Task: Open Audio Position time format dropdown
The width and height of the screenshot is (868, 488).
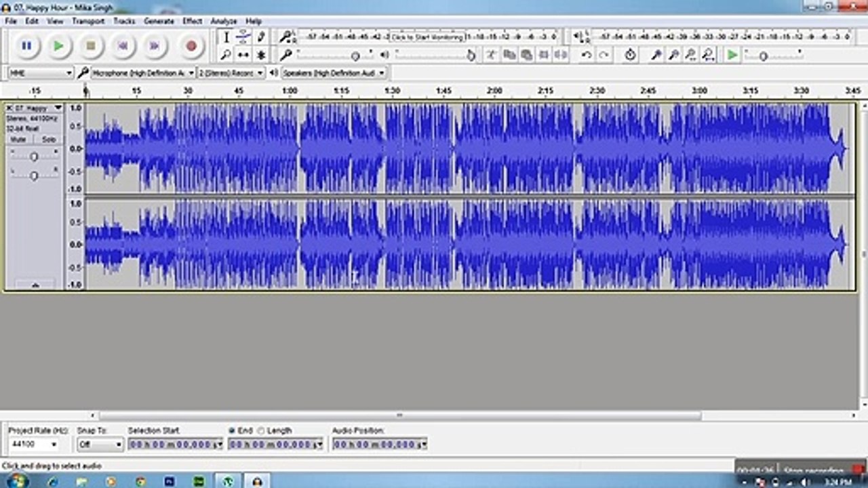Action: click(423, 445)
